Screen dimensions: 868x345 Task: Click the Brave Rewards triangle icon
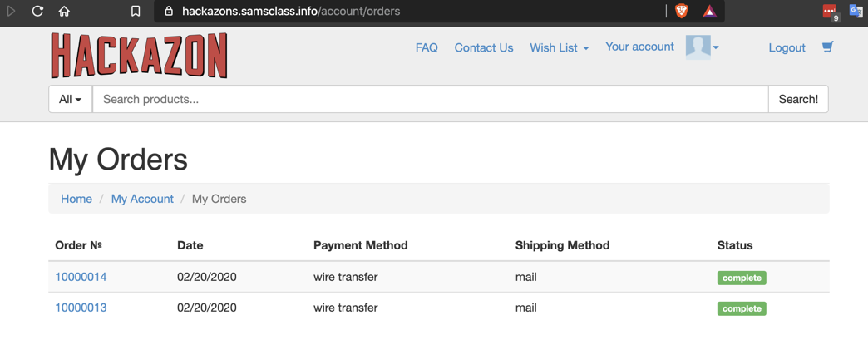(x=709, y=12)
